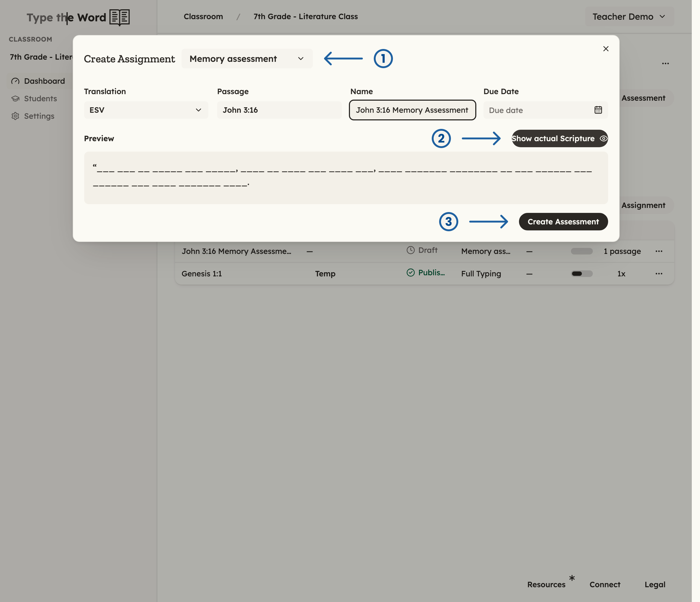Click the Temp cell in Genesis row
Viewport: 700px width, 602px height.
tap(325, 273)
